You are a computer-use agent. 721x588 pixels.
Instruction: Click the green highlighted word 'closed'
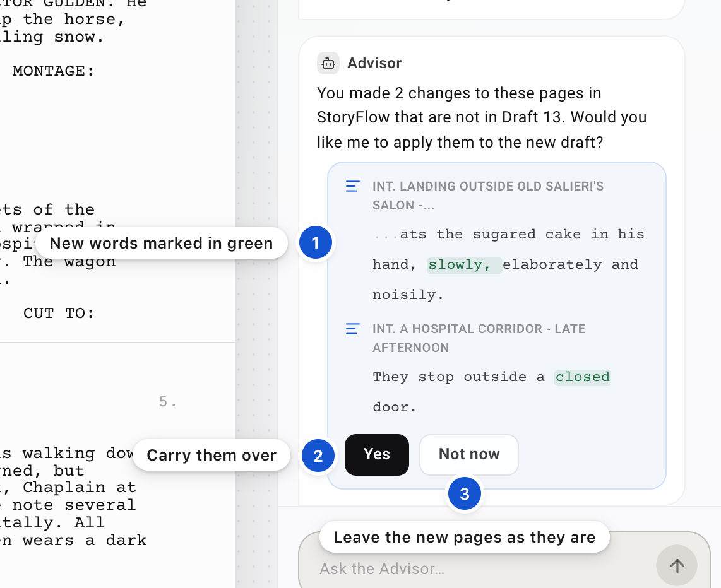tap(582, 377)
